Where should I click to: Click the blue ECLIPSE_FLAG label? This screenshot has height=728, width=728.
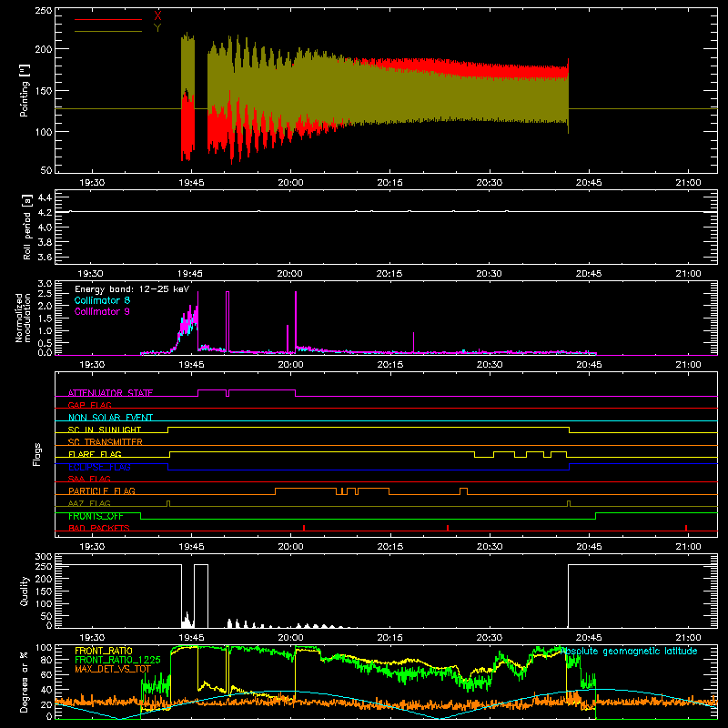99,467
